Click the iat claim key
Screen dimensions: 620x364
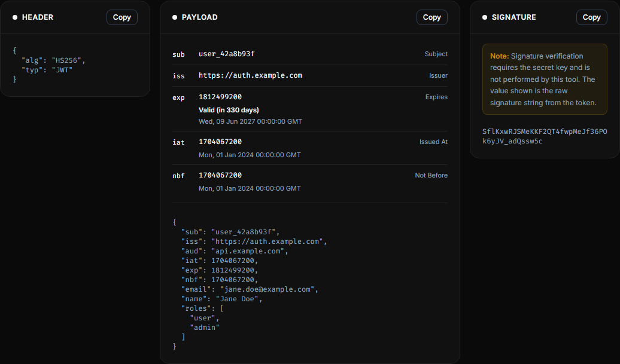click(178, 142)
